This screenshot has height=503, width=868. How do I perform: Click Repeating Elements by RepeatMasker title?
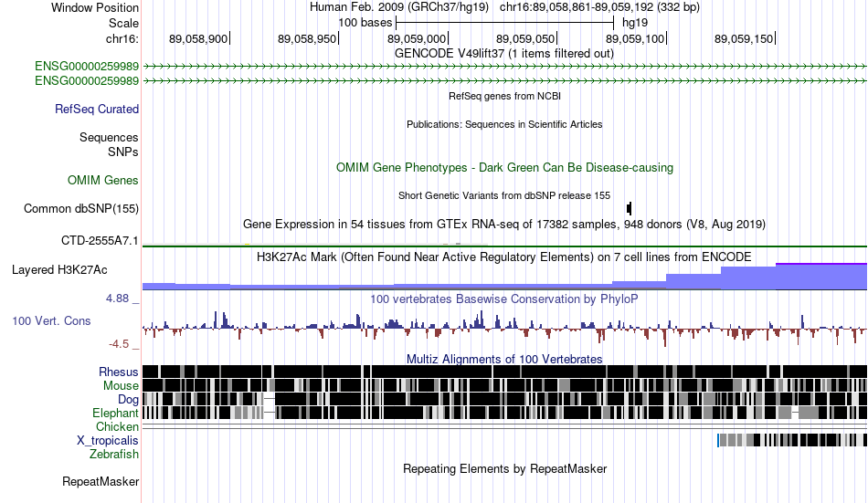tap(505, 469)
